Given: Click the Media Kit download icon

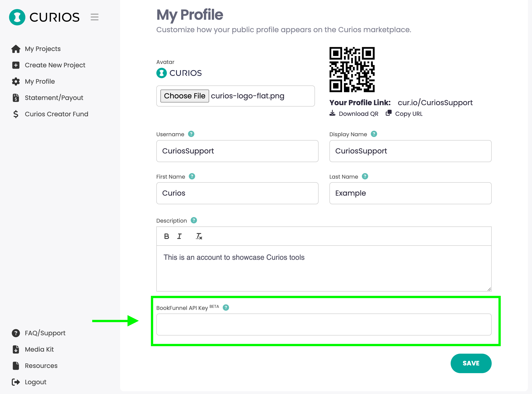Looking at the screenshot, I should click(x=16, y=349).
